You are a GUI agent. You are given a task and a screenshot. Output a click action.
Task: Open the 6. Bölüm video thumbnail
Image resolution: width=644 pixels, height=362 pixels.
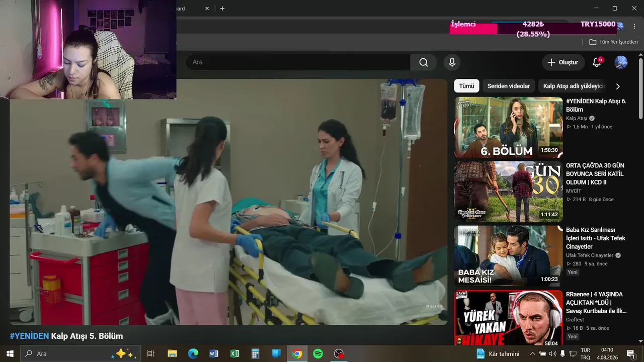click(x=509, y=127)
